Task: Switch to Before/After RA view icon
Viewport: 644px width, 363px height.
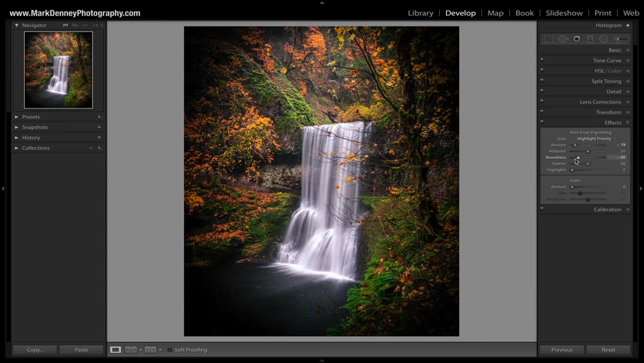Action: pos(131,350)
